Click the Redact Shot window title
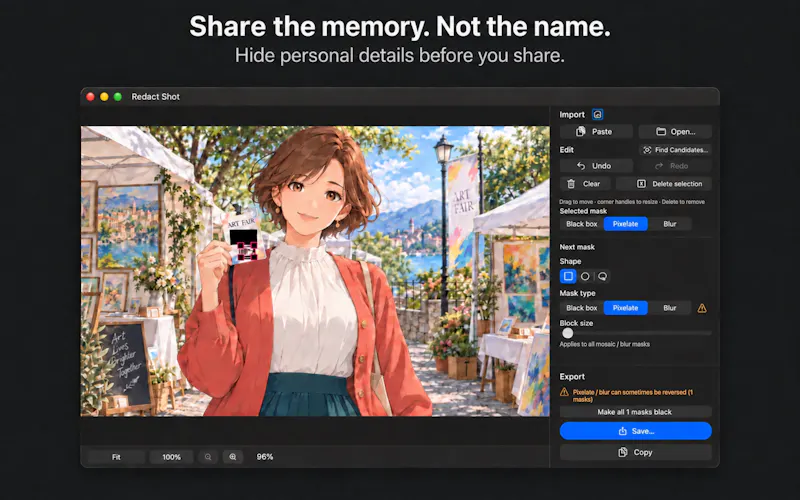 tap(156, 96)
